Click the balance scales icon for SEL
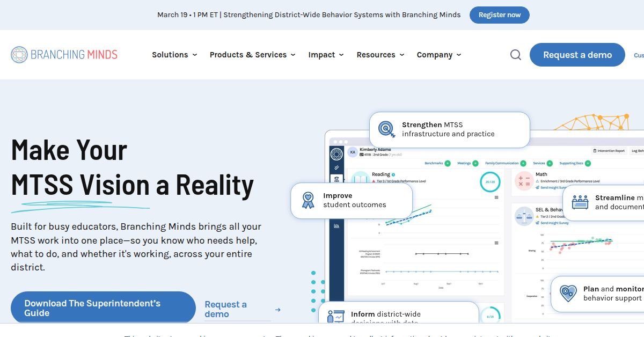644x337 pixels. (x=524, y=216)
